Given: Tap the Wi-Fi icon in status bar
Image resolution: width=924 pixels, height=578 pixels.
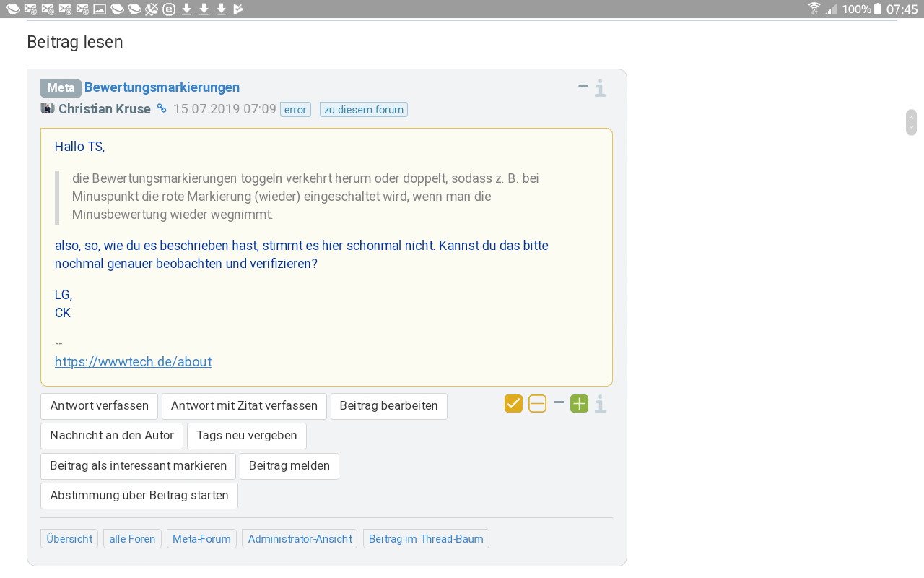Looking at the screenshot, I should 814,9.
